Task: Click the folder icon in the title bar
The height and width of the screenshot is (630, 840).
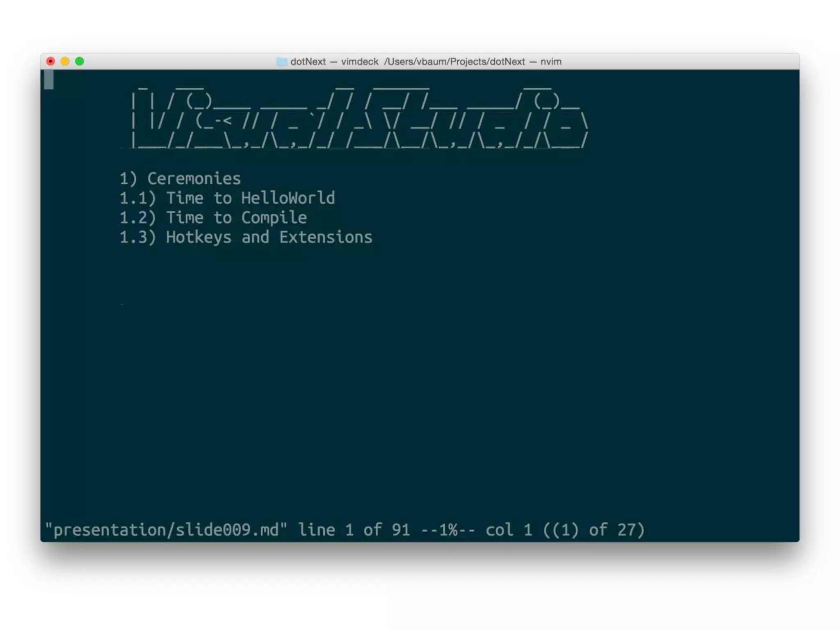Action: tap(281, 62)
